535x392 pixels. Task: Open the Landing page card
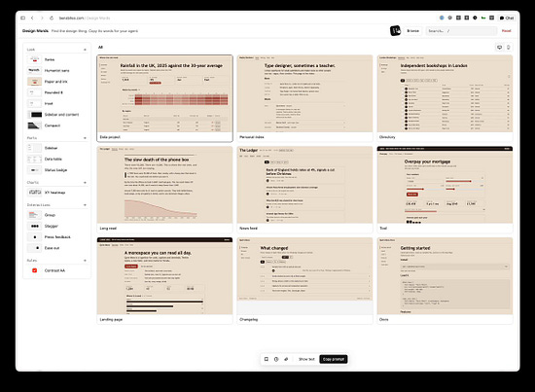click(x=164, y=281)
